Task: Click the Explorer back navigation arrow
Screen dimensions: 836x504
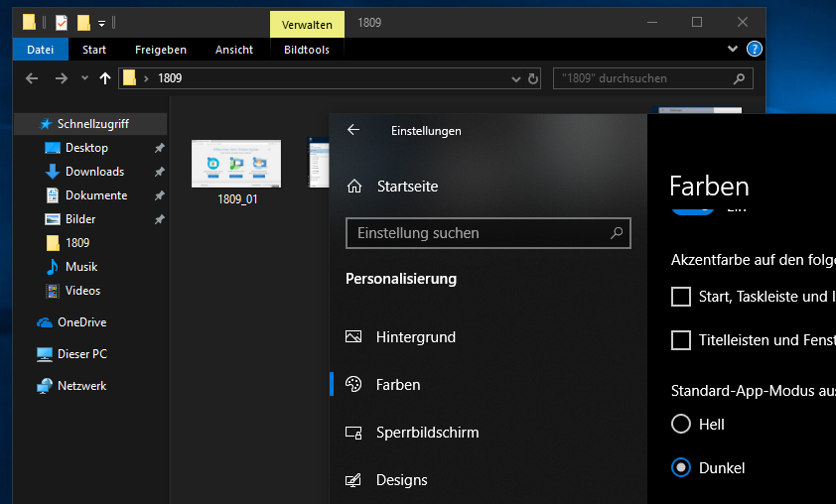Action: 32,78
